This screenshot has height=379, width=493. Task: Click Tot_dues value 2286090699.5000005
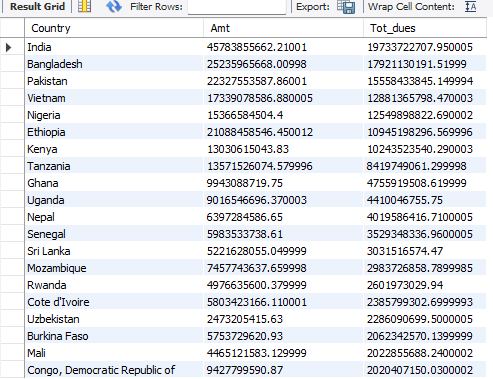(420, 319)
